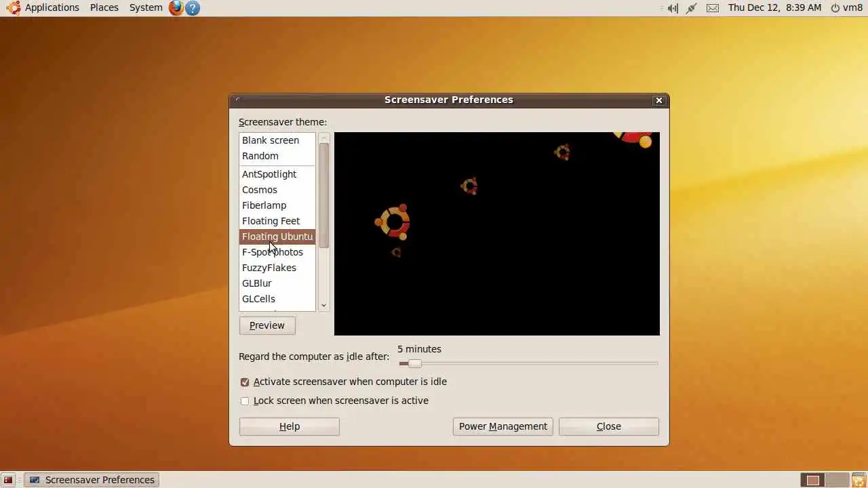
Task: Select the FuzzyFlakes screensaver
Action: pyautogui.click(x=277, y=268)
